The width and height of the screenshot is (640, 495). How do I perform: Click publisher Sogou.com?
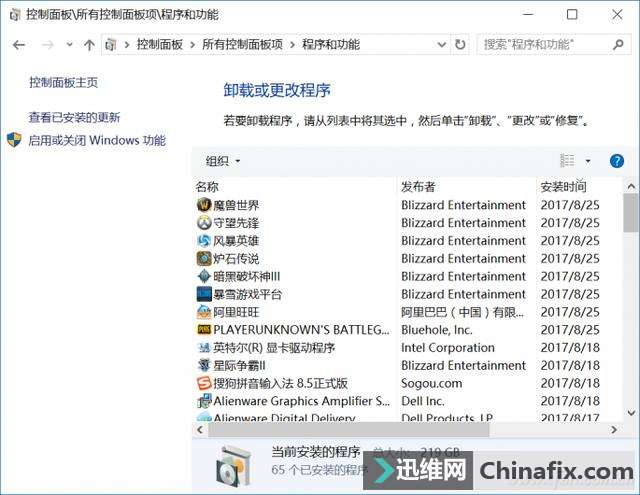coord(431,383)
